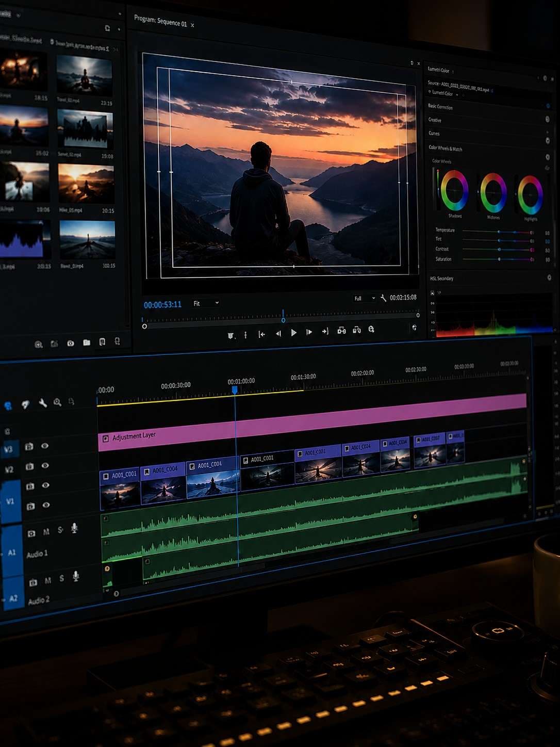This screenshot has width=560, height=747.
Task: Click the Extract button in Program monitor
Action: (x=356, y=330)
